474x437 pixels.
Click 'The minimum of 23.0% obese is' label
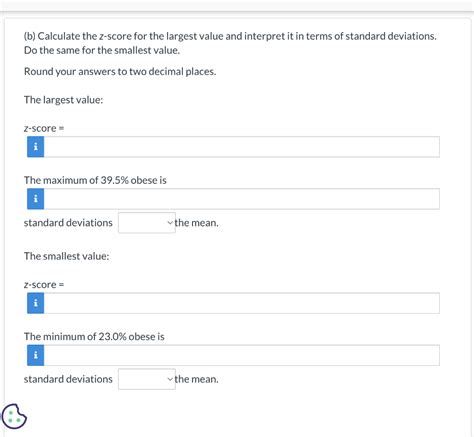pyautogui.click(x=94, y=337)
